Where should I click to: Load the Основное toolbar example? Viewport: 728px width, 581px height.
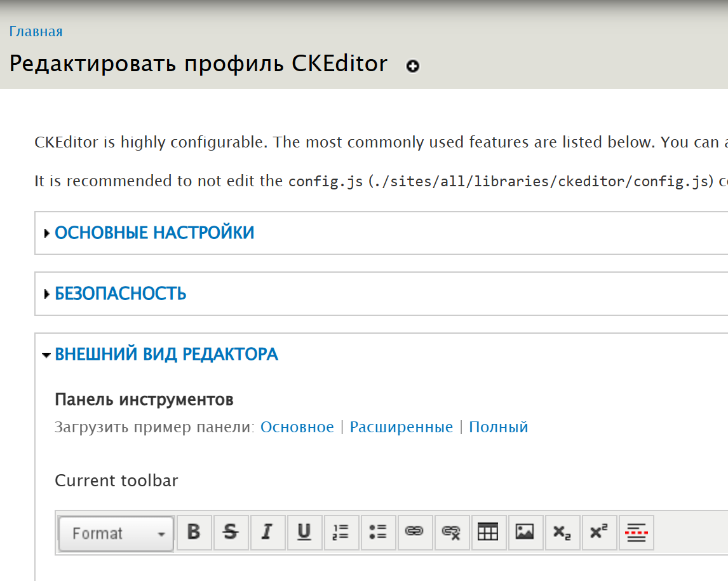click(x=297, y=427)
